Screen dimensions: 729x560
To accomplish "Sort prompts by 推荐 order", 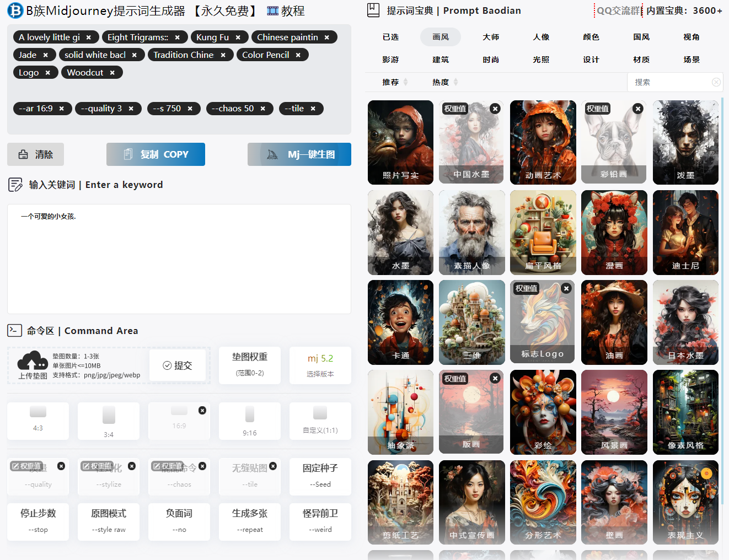I will 394,82.
